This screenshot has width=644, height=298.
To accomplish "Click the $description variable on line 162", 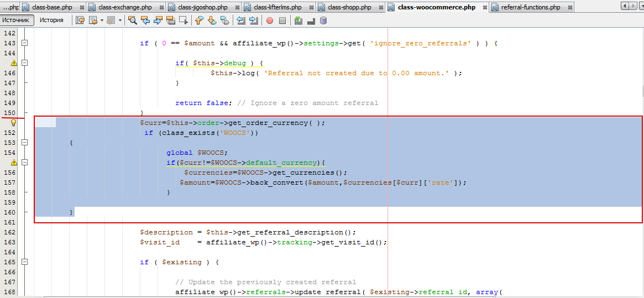I will (x=166, y=232).
